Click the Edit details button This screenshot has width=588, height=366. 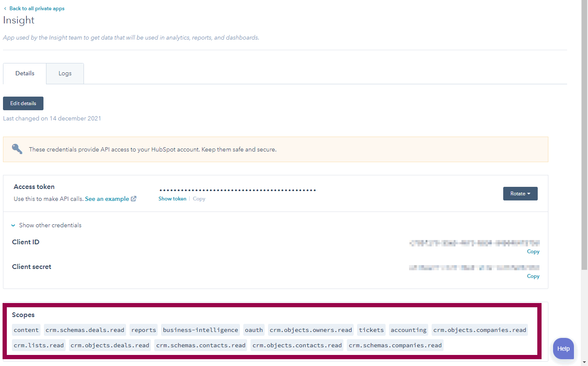[x=23, y=103]
